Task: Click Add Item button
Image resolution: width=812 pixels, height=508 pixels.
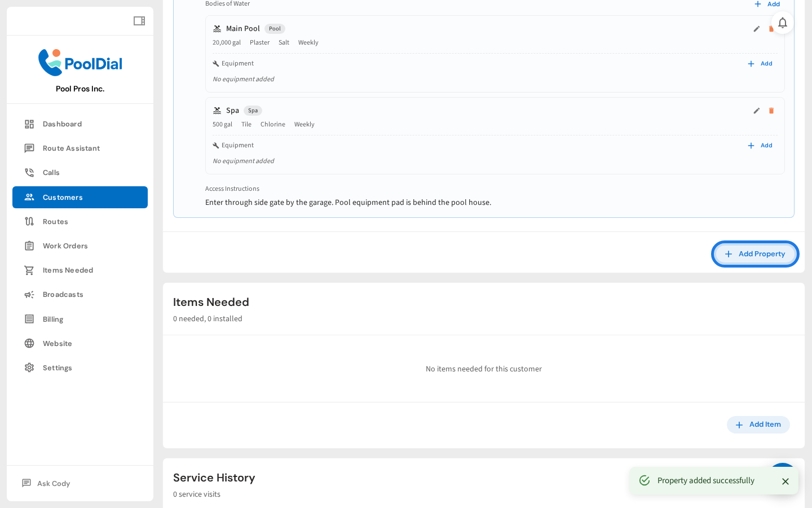Action: click(x=758, y=425)
